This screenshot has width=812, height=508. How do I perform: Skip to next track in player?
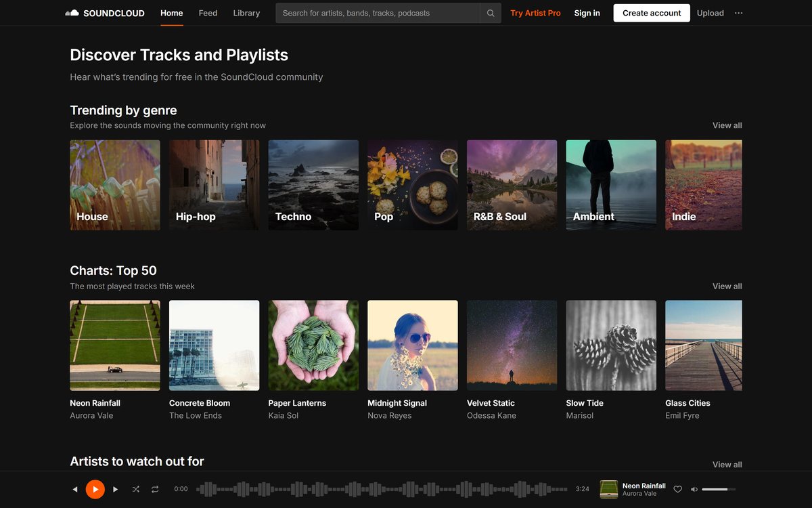[x=116, y=489]
